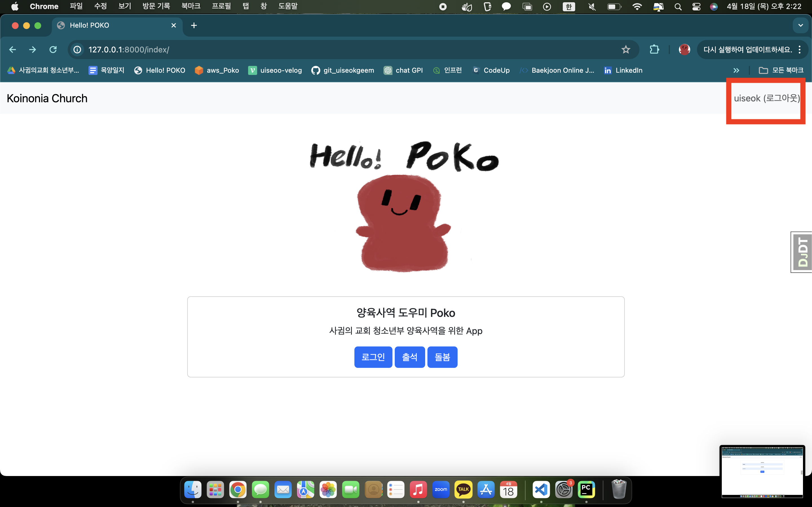Expand the tab search dropdown chevron
This screenshot has height=507, width=812.
[800, 25]
